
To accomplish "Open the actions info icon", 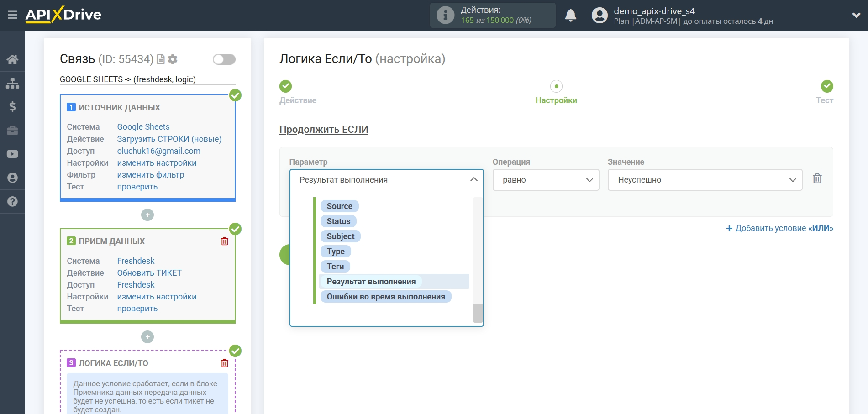I will tap(445, 15).
